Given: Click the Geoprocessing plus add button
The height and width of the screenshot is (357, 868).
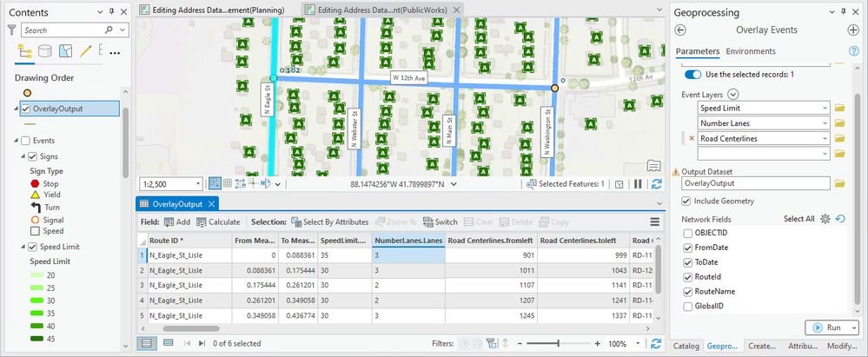Looking at the screenshot, I should tap(853, 30).
